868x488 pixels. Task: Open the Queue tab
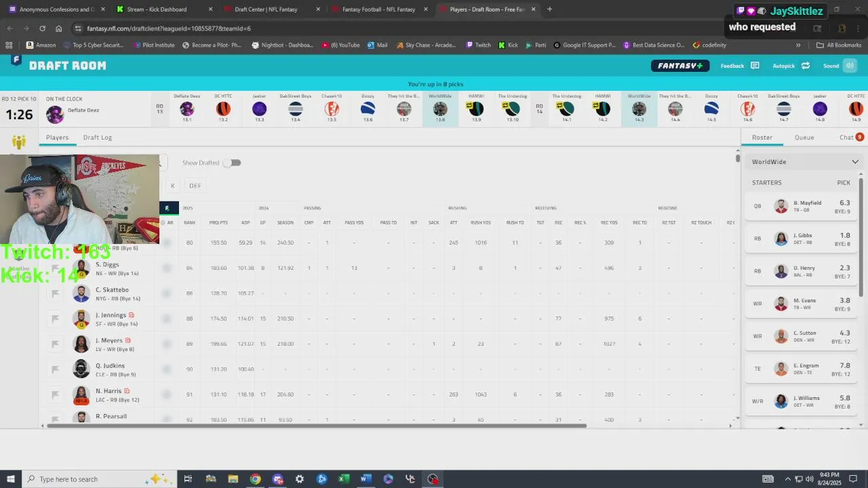click(x=804, y=138)
